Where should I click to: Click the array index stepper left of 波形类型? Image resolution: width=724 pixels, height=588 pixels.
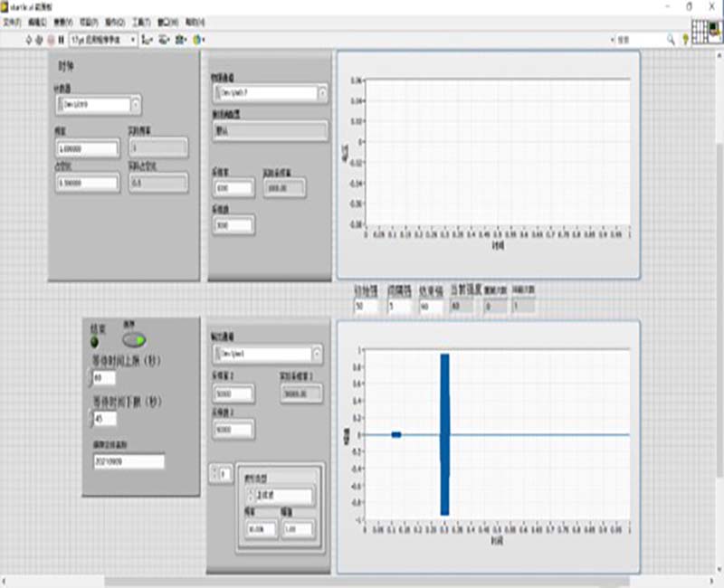(x=214, y=473)
